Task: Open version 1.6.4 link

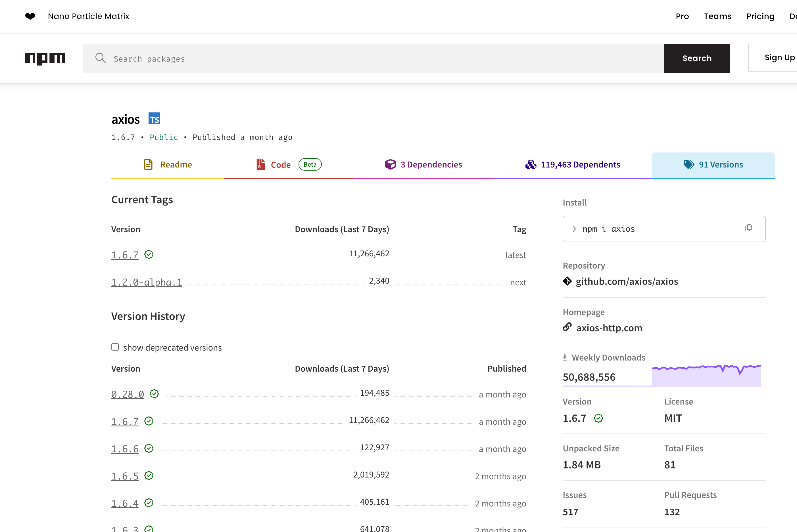Action: coord(125,503)
